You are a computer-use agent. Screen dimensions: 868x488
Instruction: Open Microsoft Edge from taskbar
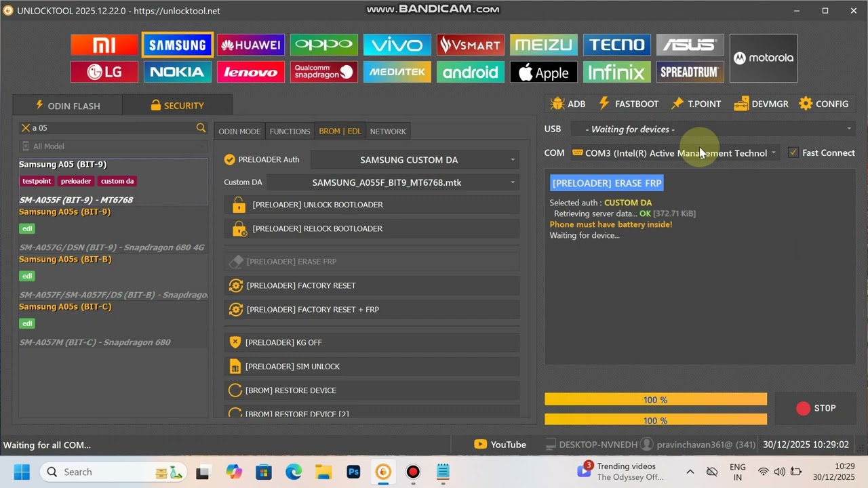[x=294, y=472]
